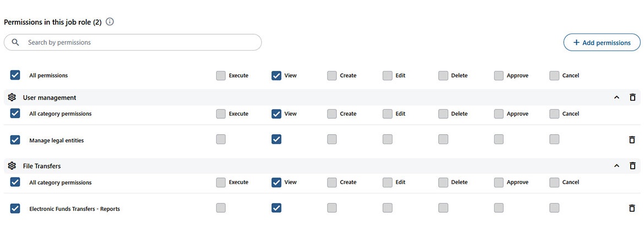Click the info icon beside permissions heading
The image size is (644, 238).
tap(110, 22)
